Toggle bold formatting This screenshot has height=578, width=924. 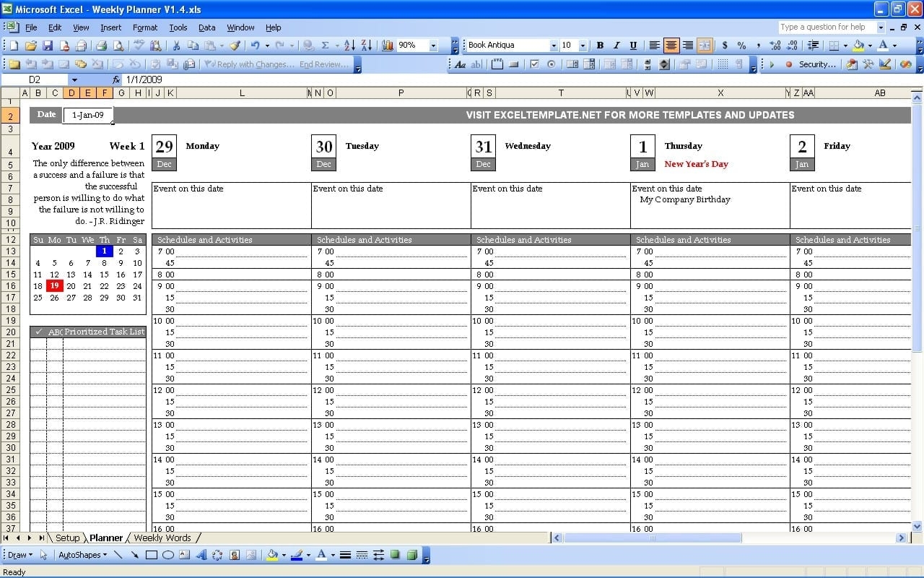[x=599, y=45]
